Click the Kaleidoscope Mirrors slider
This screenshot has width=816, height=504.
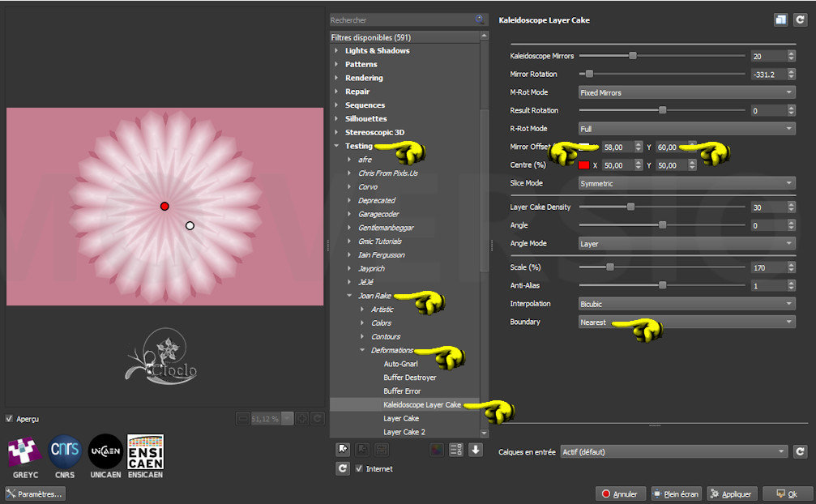click(662, 56)
